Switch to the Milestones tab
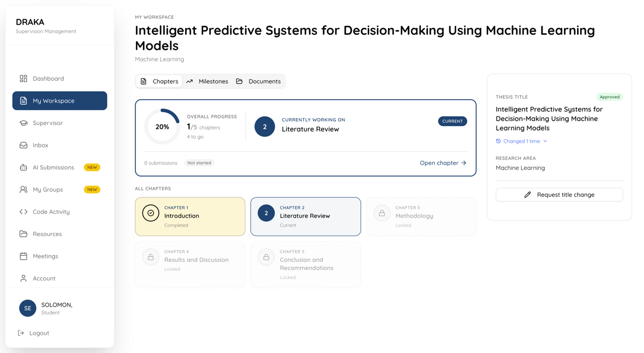The image size is (644, 353). coord(207,82)
